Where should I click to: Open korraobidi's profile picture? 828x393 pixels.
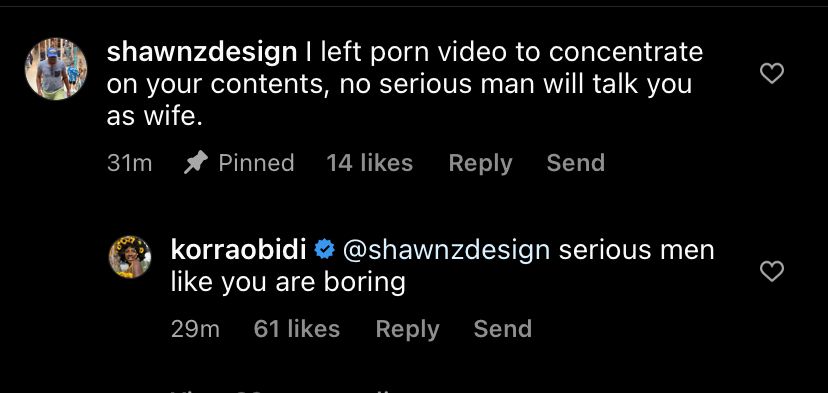pyautogui.click(x=130, y=257)
